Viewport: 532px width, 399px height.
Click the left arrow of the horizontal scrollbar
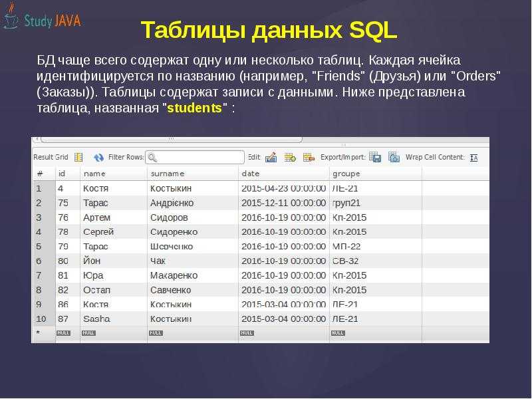[x=37, y=139]
